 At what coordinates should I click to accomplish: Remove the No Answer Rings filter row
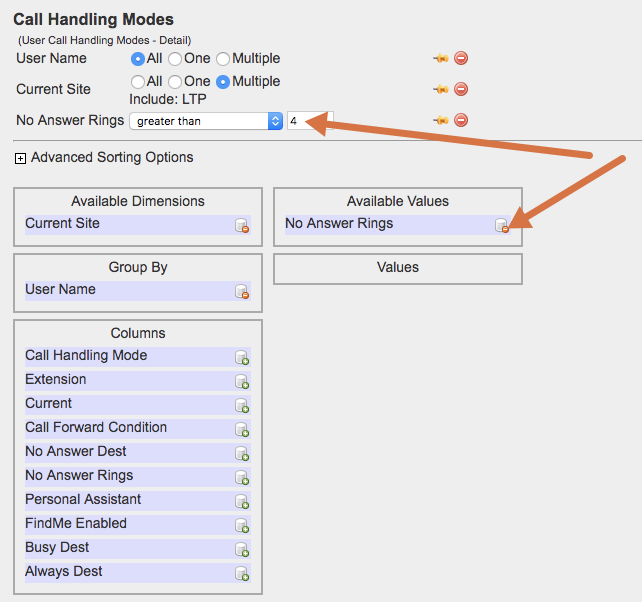pyautogui.click(x=461, y=121)
